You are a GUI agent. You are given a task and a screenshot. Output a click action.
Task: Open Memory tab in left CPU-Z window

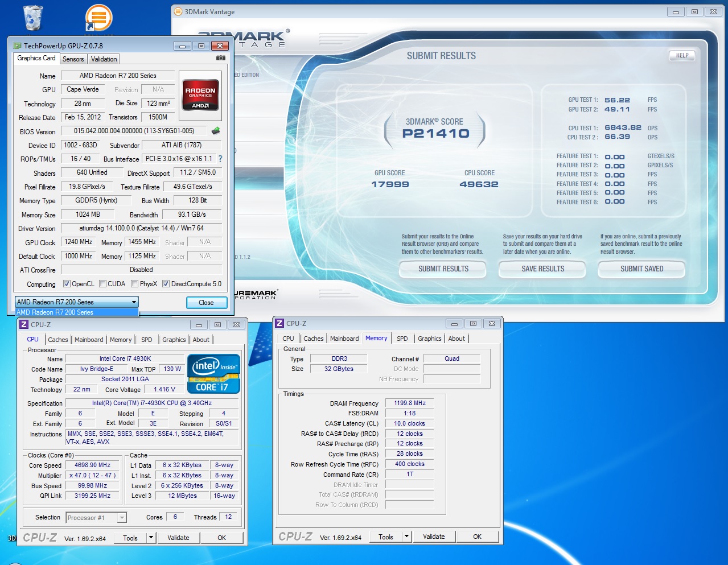[x=121, y=340]
